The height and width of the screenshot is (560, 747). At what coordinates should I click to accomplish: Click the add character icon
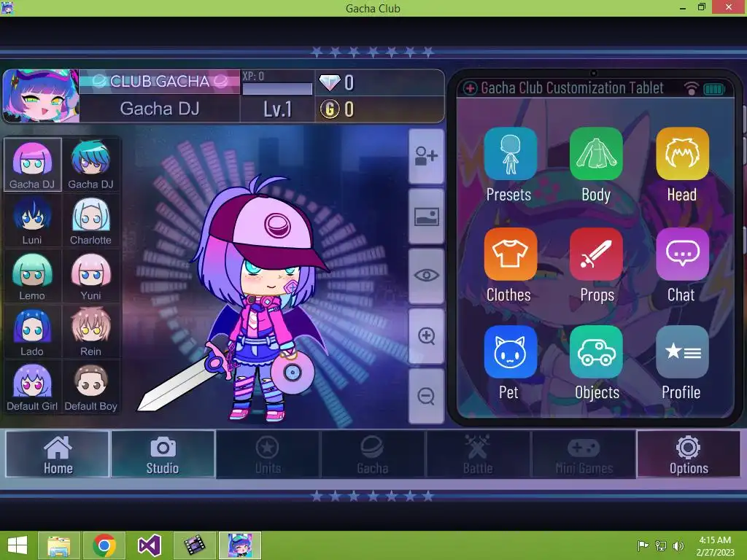click(426, 156)
